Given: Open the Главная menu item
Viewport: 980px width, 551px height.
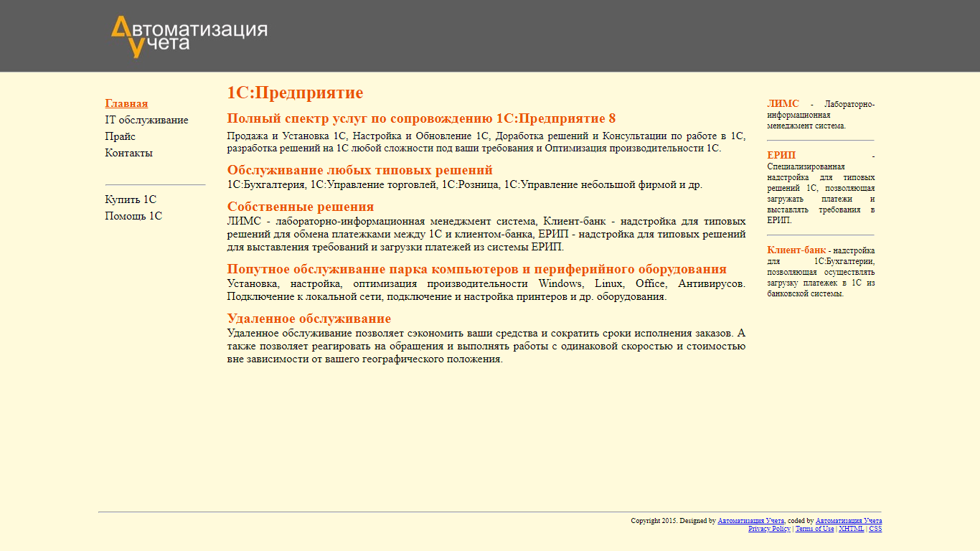Looking at the screenshot, I should [126, 103].
